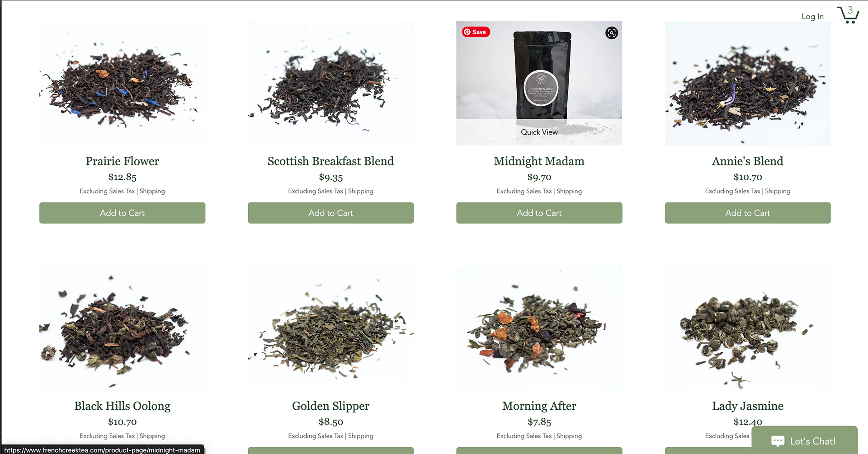Add Annie's Blend to cart

[x=747, y=213]
